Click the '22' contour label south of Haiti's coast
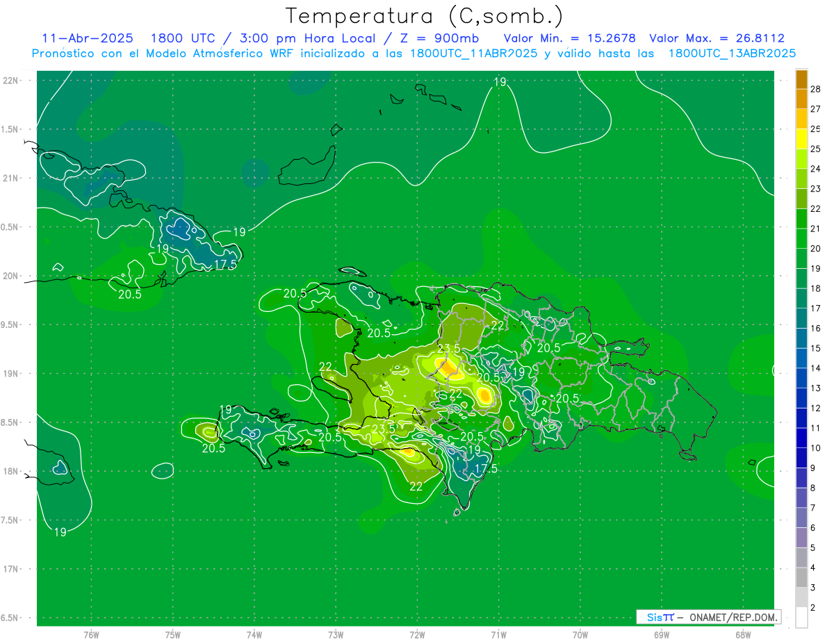 coord(416,486)
